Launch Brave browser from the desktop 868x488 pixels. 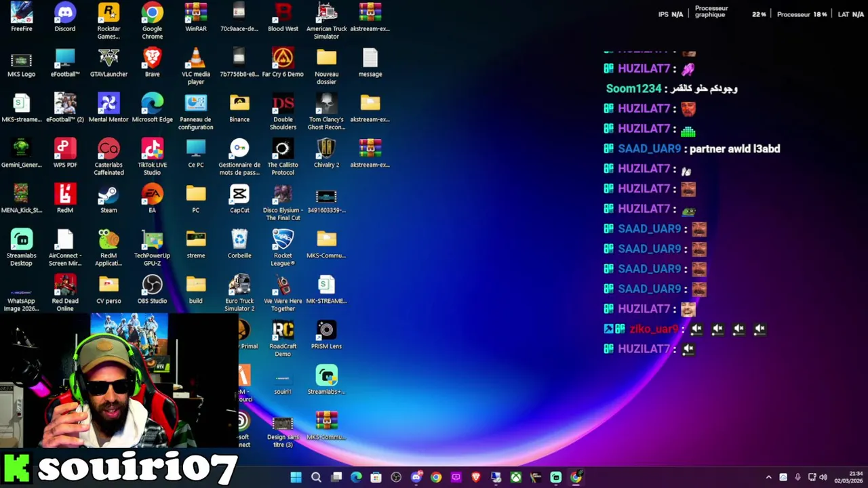[152, 62]
